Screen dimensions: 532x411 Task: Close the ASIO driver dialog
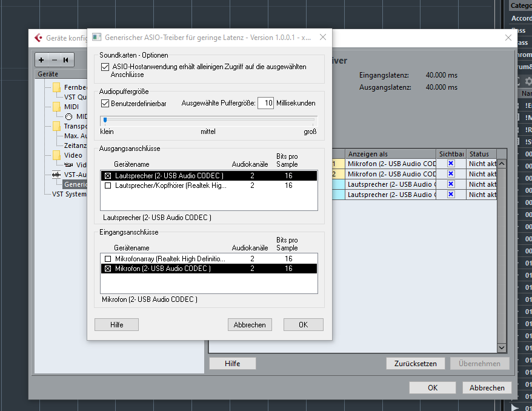tap(323, 37)
